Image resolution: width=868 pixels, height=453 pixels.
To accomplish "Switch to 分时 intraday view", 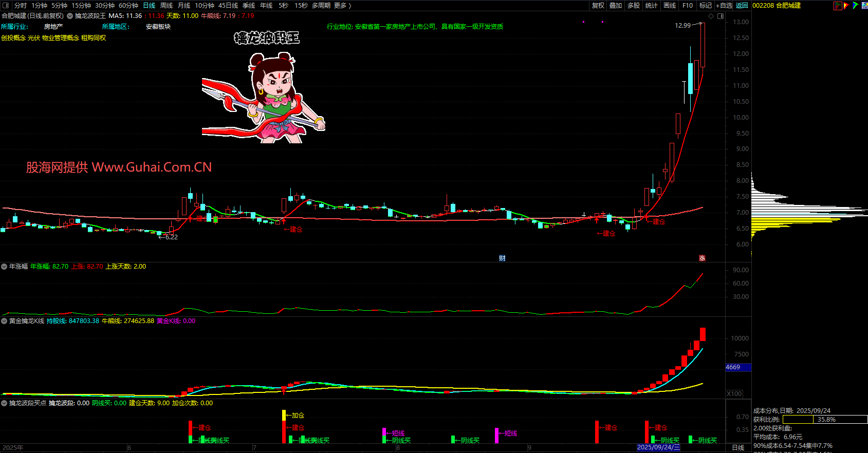I will click(x=21, y=6).
